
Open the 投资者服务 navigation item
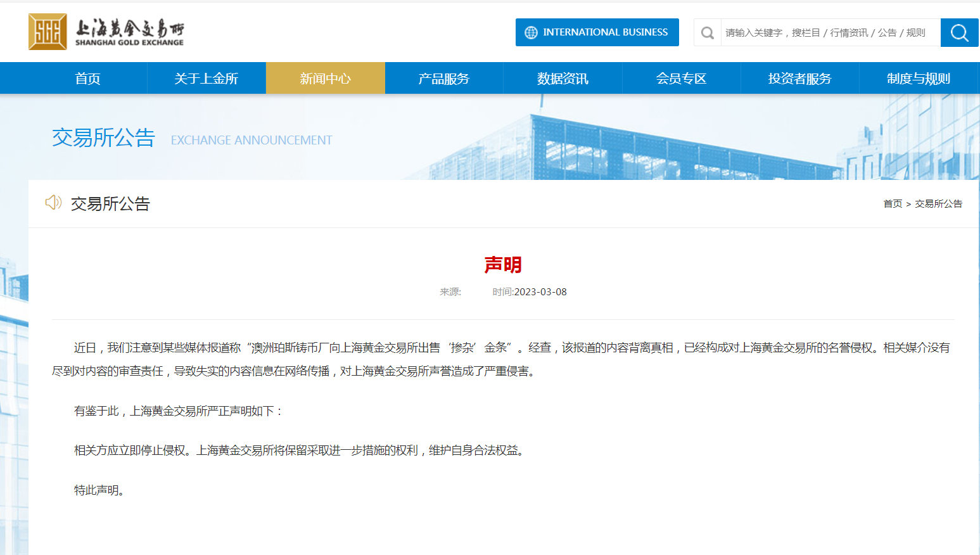(x=799, y=79)
